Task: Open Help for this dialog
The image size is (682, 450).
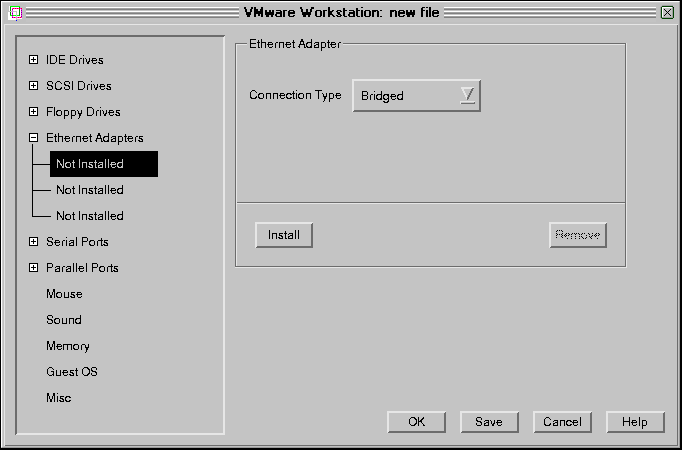Action: (634, 422)
